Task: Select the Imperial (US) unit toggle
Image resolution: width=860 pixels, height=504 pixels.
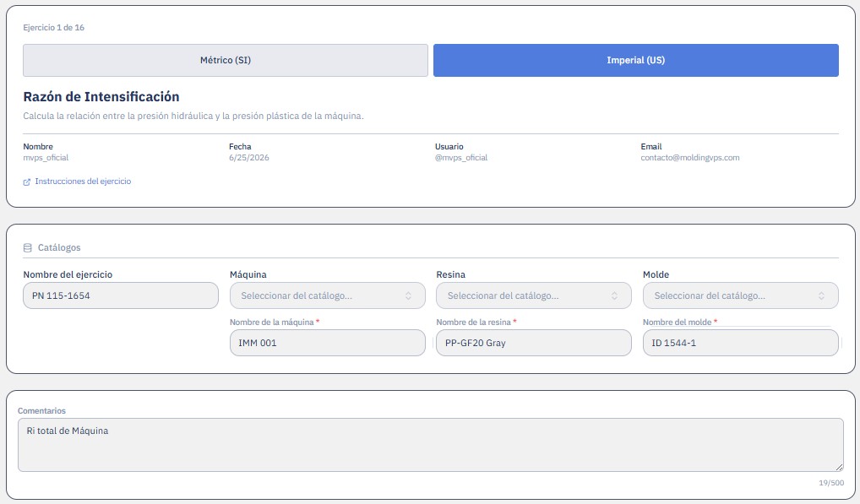Action: coord(635,60)
